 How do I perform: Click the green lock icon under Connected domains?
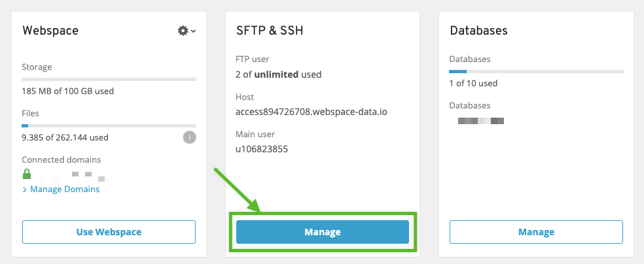(27, 174)
